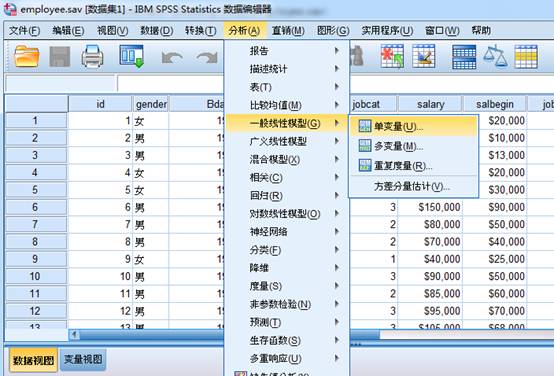Choose 重复度量(R)... from submenu
Viewport: 554px width, 376px height.
click(x=413, y=165)
